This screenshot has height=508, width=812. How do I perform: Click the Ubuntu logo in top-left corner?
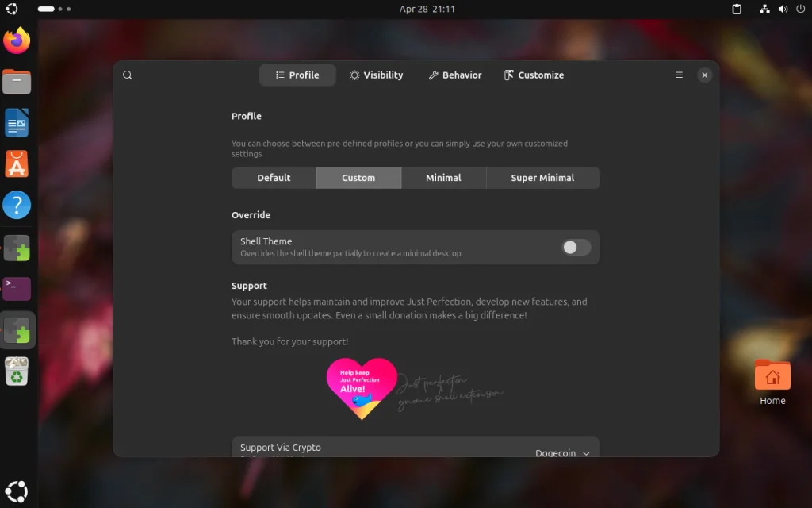tap(11, 9)
